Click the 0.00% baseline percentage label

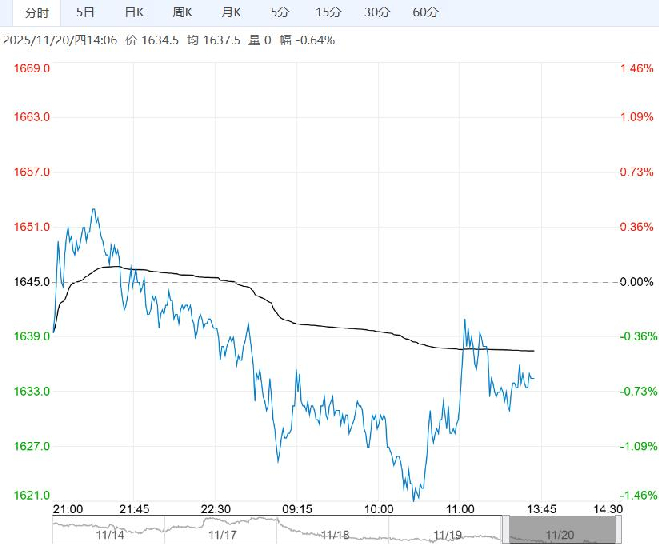coord(635,282)
